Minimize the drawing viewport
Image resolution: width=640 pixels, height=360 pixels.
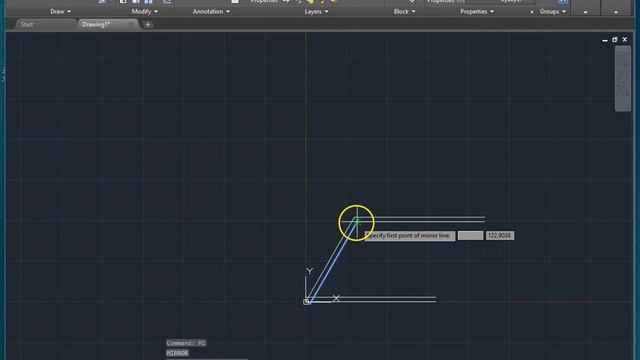point(604,40)
